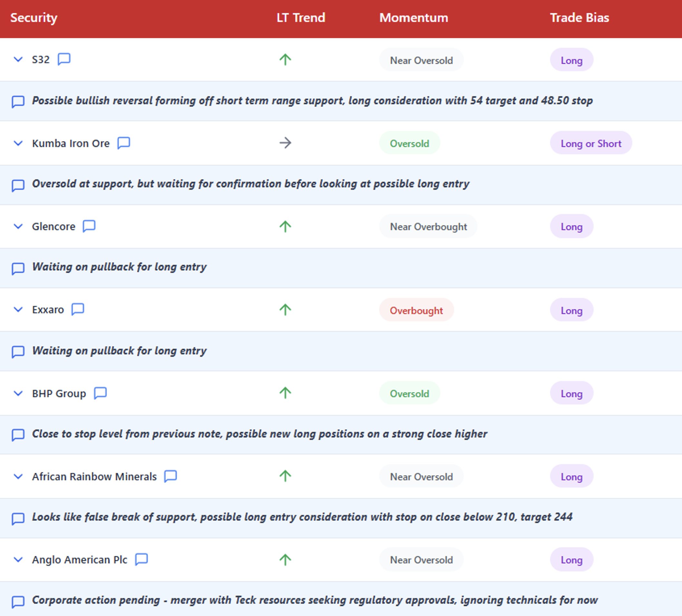Collapse the Kumba Iron Ore row
The height and width of the screenshot is (616, 682).
[18, 143]
